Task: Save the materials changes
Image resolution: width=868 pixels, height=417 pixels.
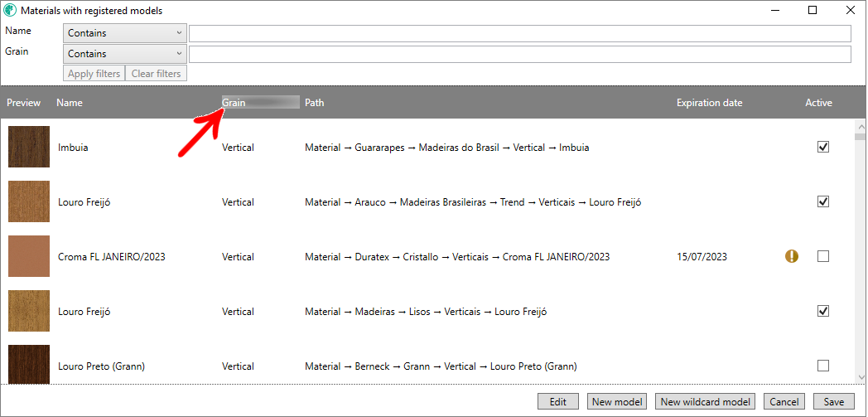Action: tap(834, 401)
